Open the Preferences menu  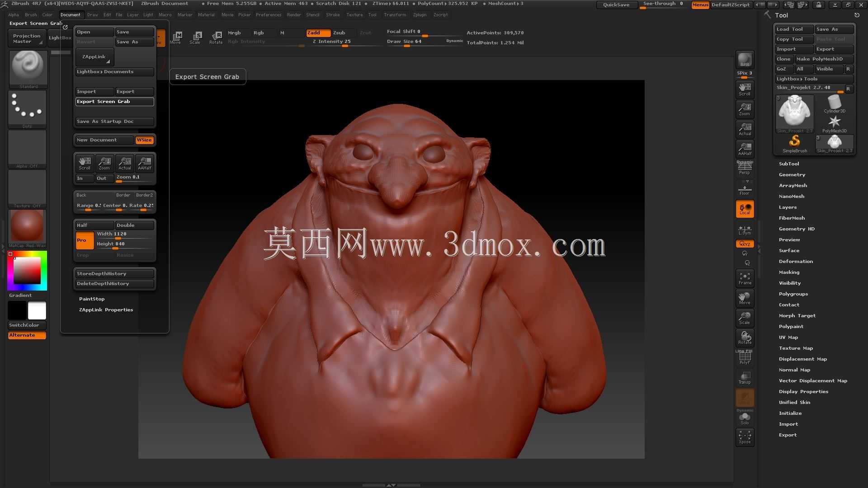269,15
